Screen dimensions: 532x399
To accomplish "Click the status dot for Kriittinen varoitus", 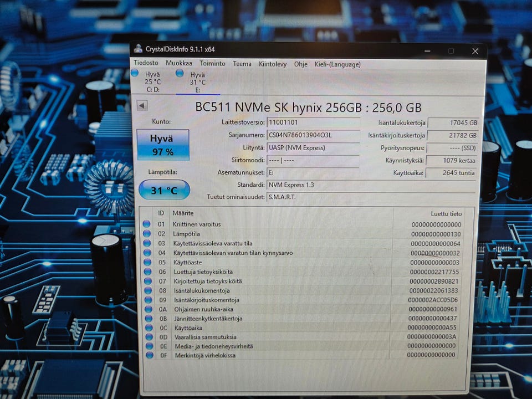I will pyautogui.click(x=146, y=224).
